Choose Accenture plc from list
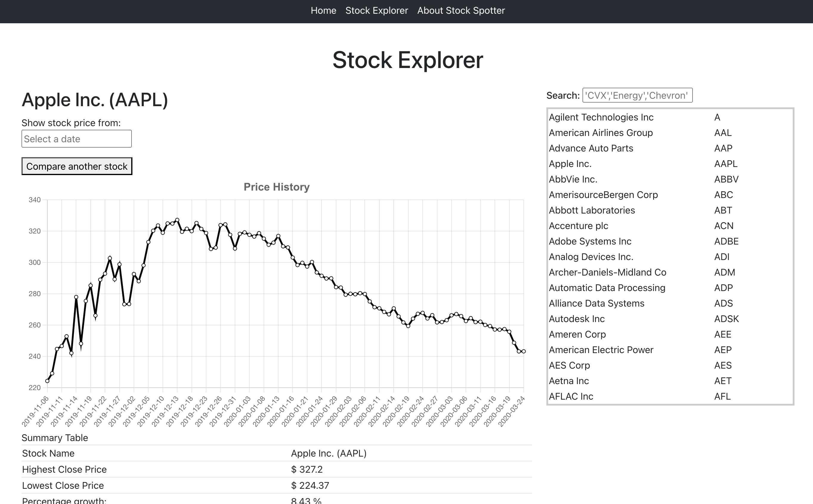 [578, 226]
